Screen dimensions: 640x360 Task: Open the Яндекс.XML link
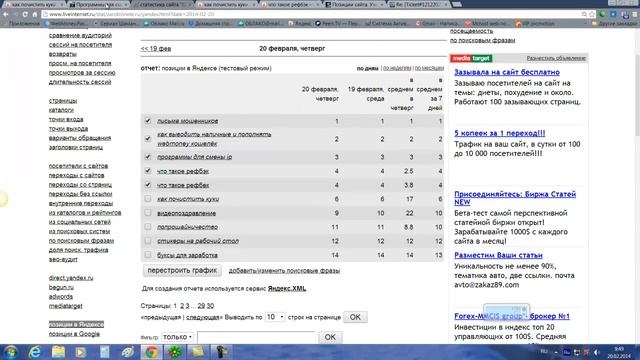point(287,289)
